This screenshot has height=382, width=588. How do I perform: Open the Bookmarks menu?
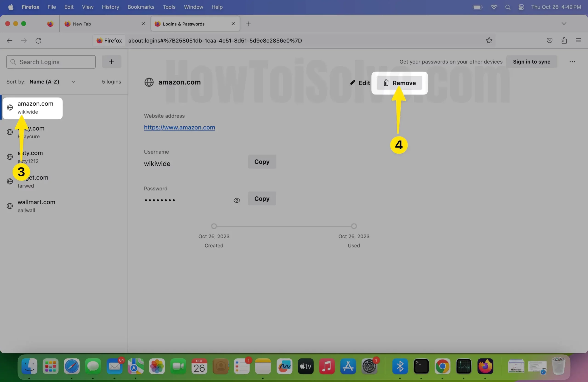[x=141, y=7]
